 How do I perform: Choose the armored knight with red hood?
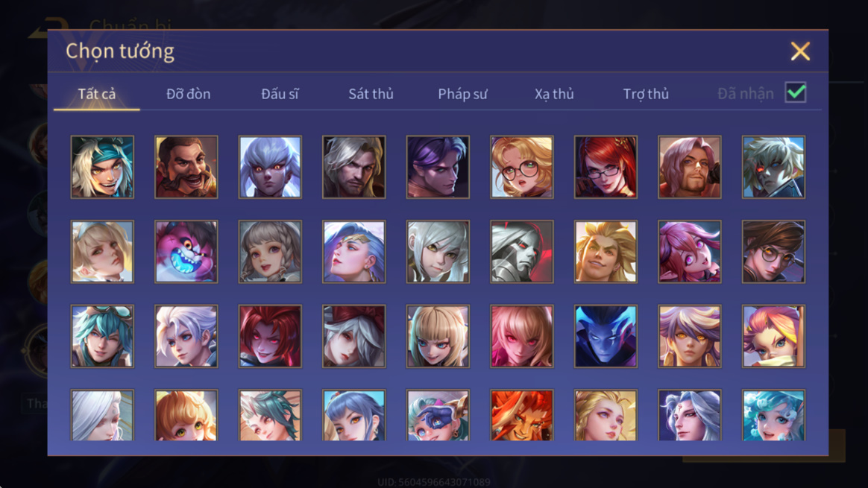pyautogui.click(x=521, y=252)
